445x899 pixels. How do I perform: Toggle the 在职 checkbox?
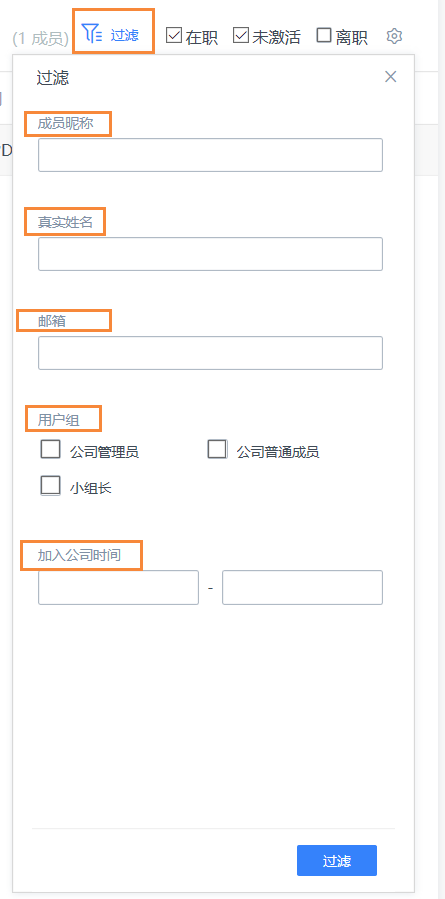(174, 36)
